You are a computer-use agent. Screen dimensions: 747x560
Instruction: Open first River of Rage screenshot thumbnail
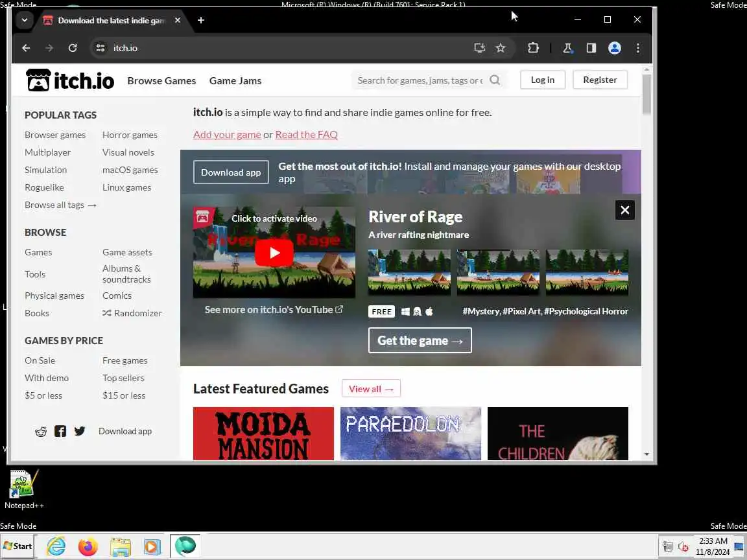(409, 272)
